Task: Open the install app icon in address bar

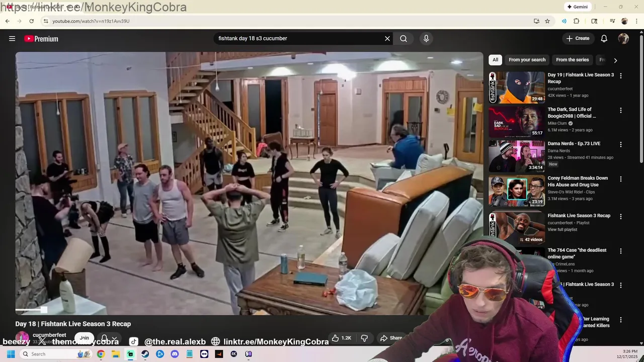Action: pyautogui.click(x=536, y=21)
